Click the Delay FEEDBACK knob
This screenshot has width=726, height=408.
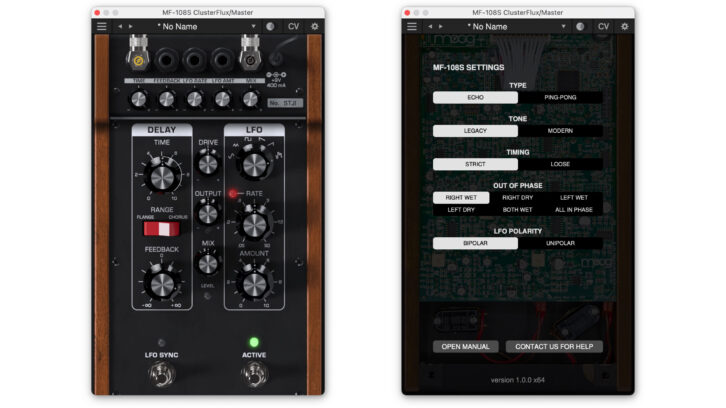(x=162, y=283)
